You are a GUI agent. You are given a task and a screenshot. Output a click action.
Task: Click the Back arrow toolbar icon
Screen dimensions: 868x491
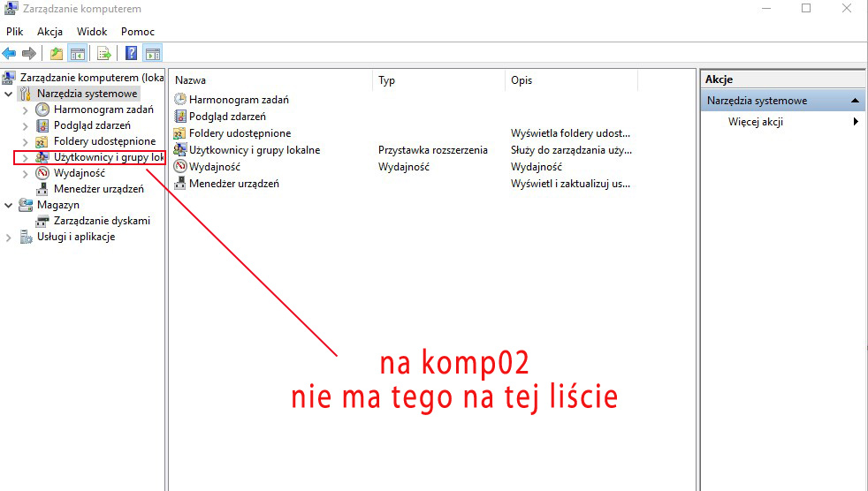tap(9, 54)
